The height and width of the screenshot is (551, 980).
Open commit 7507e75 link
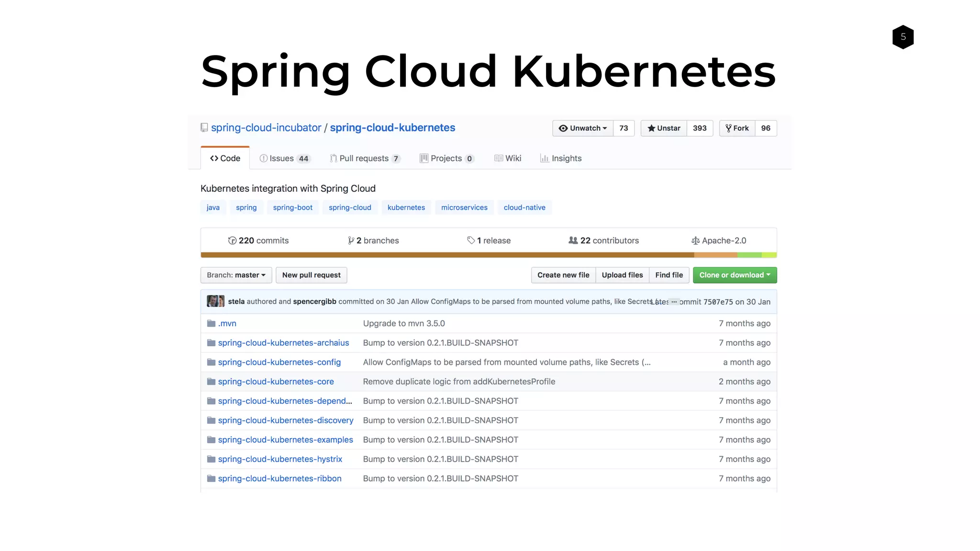point(718,302)
